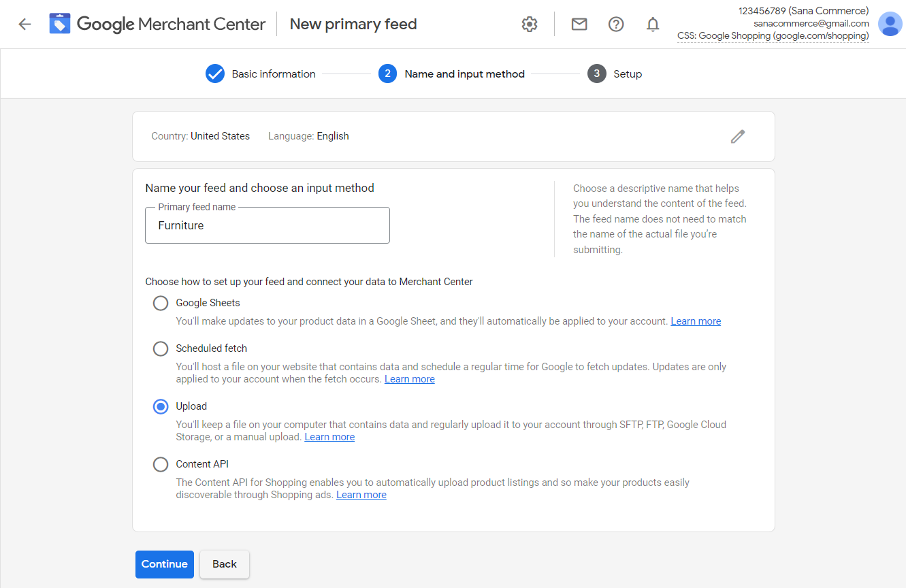Select the Google Sheets radio button
This screenshot has width=906, height=588.
(161, 303)
